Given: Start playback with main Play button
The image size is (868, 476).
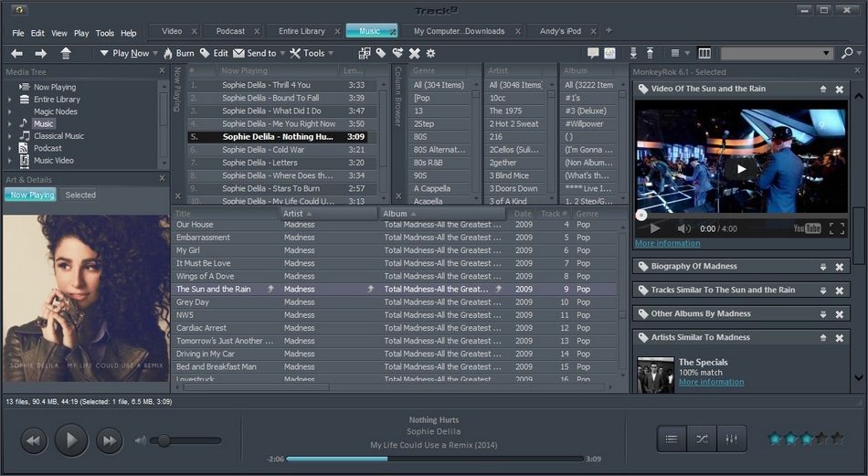Looking at the screenshot, I should click(x=71, y=440).
